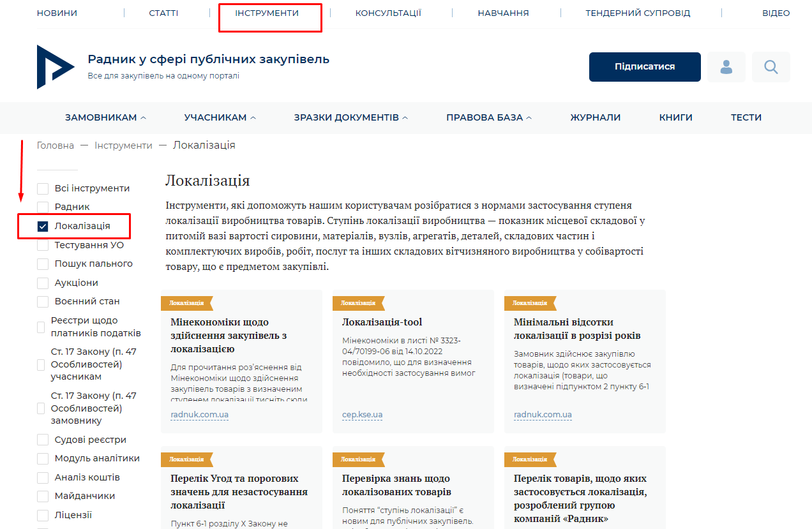Enable the Аукціони filter checkbox

(x=43, y=283)
